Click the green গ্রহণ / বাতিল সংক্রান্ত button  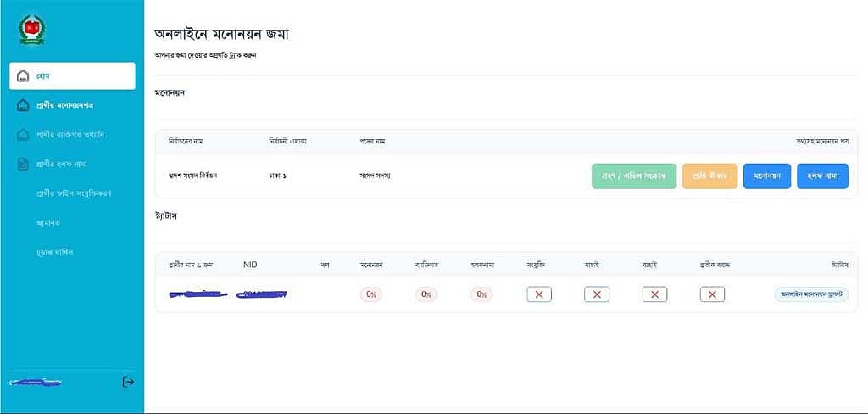[x=634, y=176]
